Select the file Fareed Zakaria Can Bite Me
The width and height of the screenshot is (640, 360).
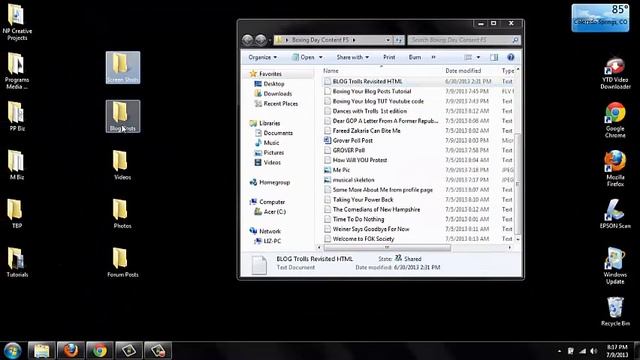pyautogui.click(x=362, y=131)
